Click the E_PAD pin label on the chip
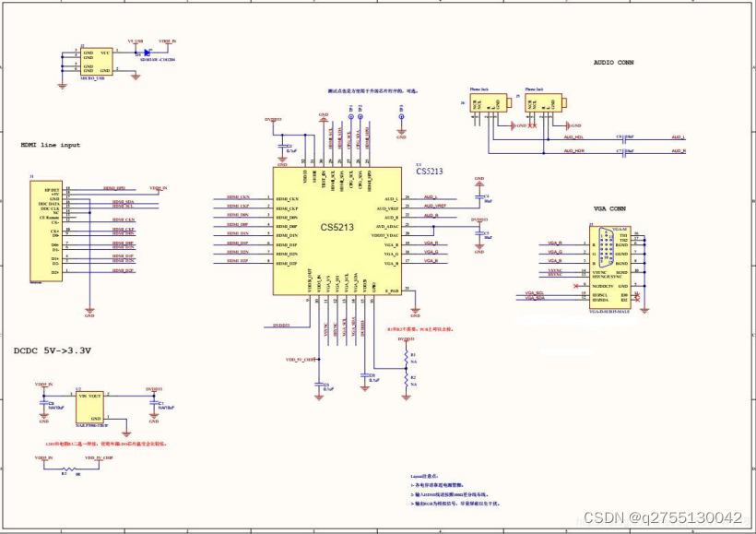 tap(392, 291)
